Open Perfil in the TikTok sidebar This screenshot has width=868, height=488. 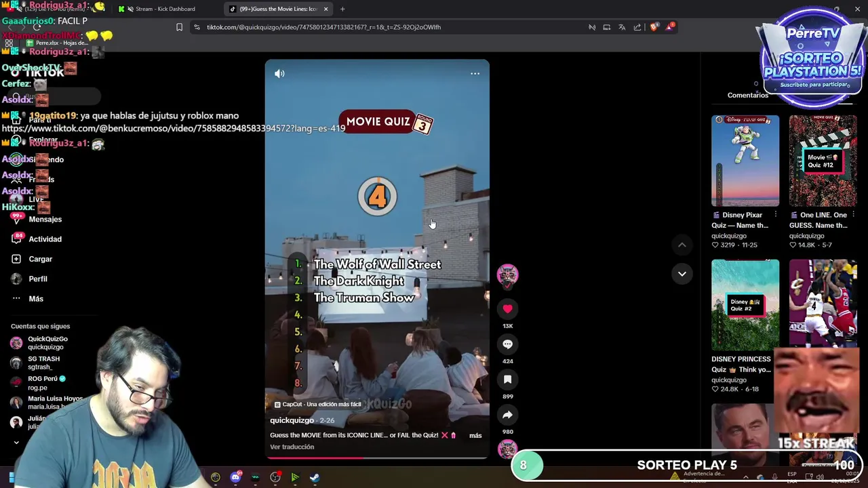point(37,279)
